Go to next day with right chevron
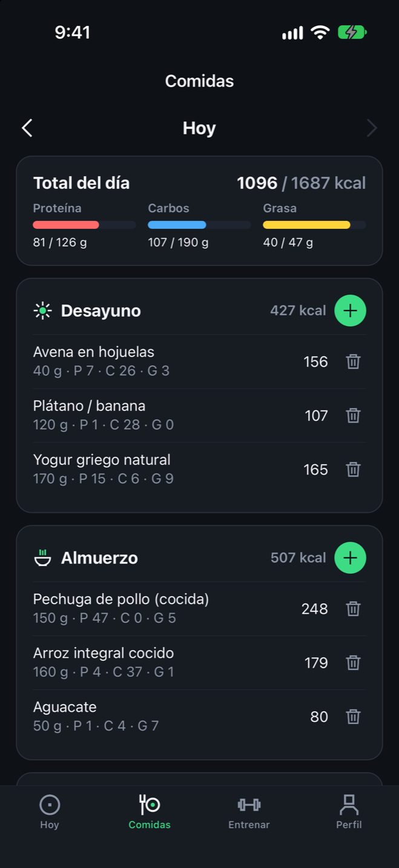 (x=372, y=128)
